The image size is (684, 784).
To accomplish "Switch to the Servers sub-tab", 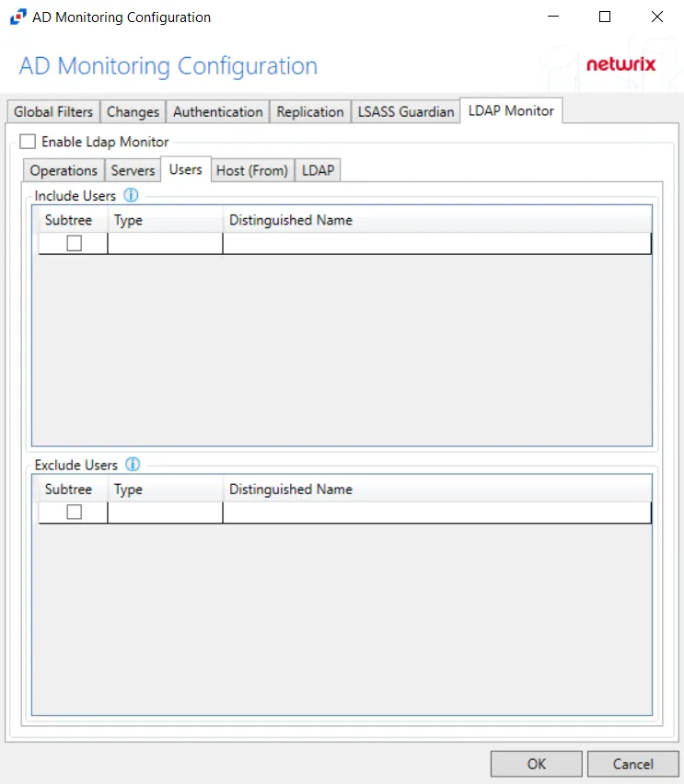I will [133, 170].
